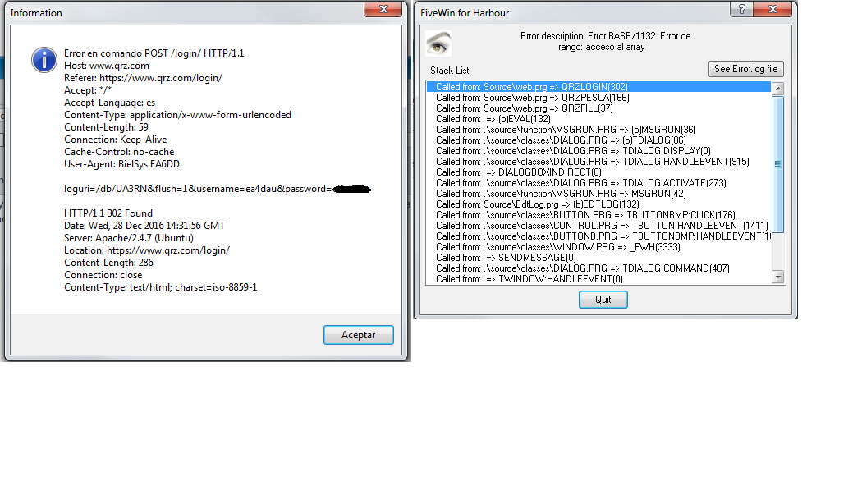Click the help question mark button
848x504 pixels.
(742, 9)
